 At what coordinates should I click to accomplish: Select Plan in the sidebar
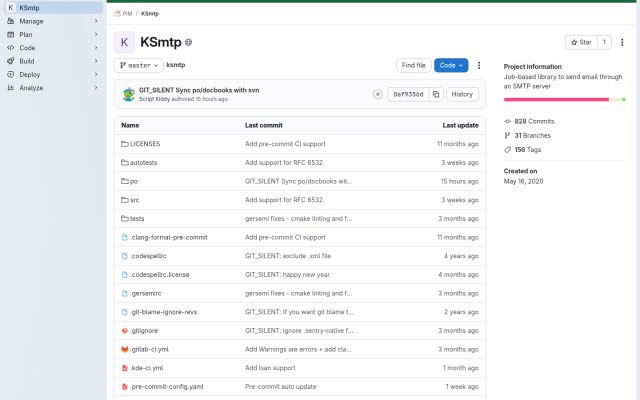coord(53,35)
